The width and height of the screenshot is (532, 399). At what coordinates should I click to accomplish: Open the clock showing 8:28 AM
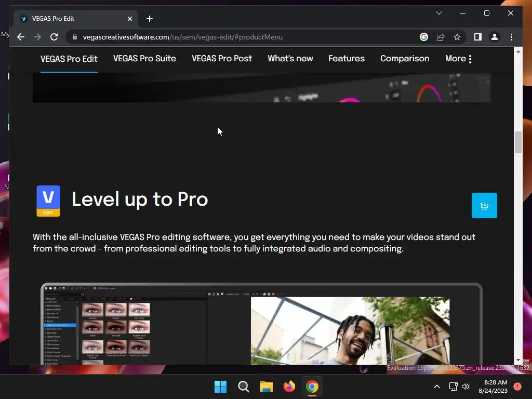493,387
